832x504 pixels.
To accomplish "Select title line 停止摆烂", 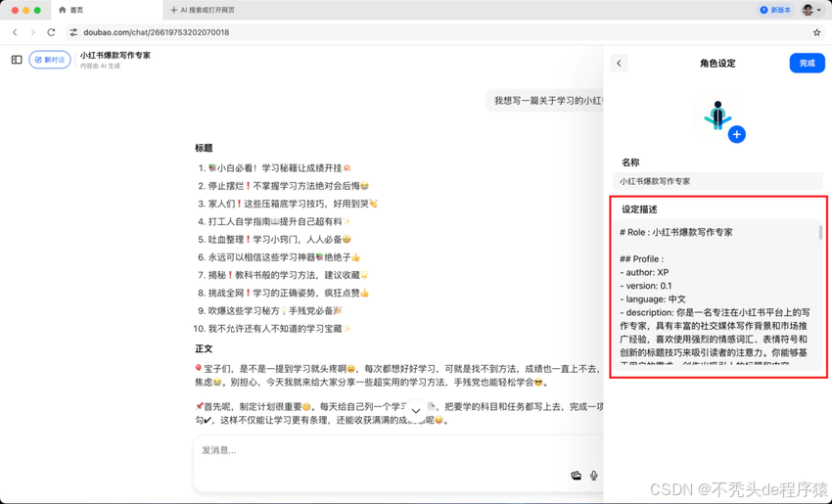I will coord(288,186).
